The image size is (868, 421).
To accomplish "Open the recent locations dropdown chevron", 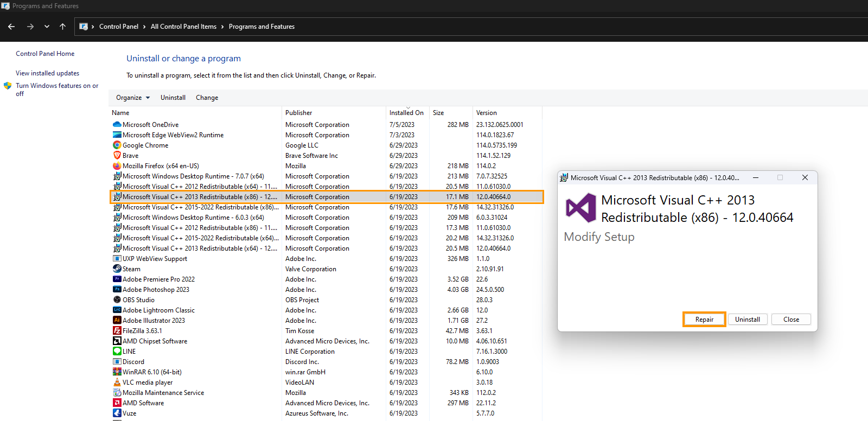I will click(47, 26).
